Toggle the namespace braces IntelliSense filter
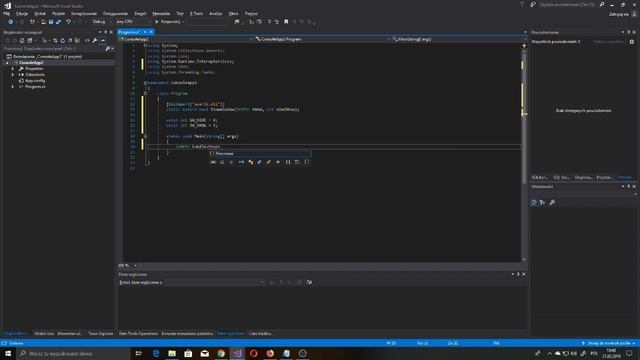The image size is (640, 360). coord(288,162)
